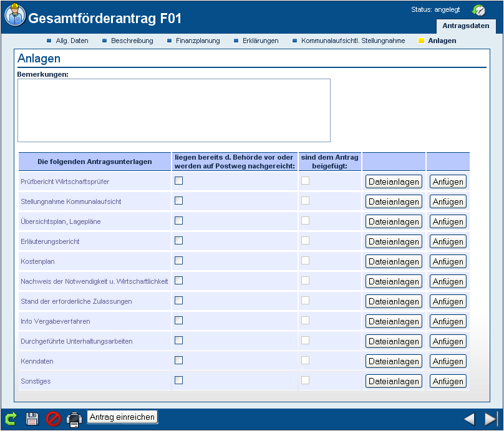Image resolution: width=504 pixels, height=431 pixels.
Task: Enable postal checkbox for Kostenplan
Action: (179, 260)
